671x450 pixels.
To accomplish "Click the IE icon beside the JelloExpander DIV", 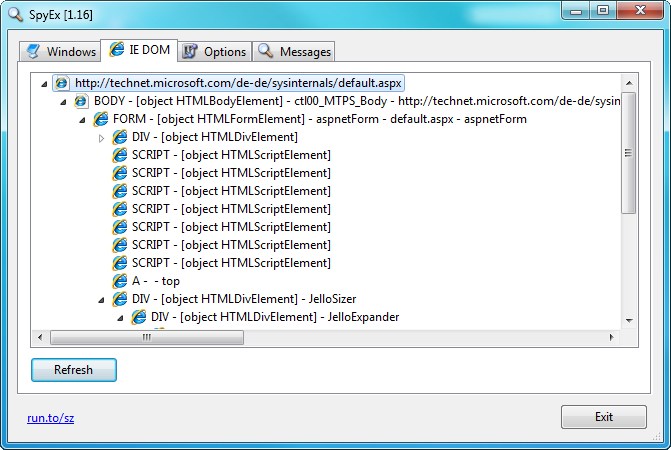I will pyautogui.click(x=139, y=317).
